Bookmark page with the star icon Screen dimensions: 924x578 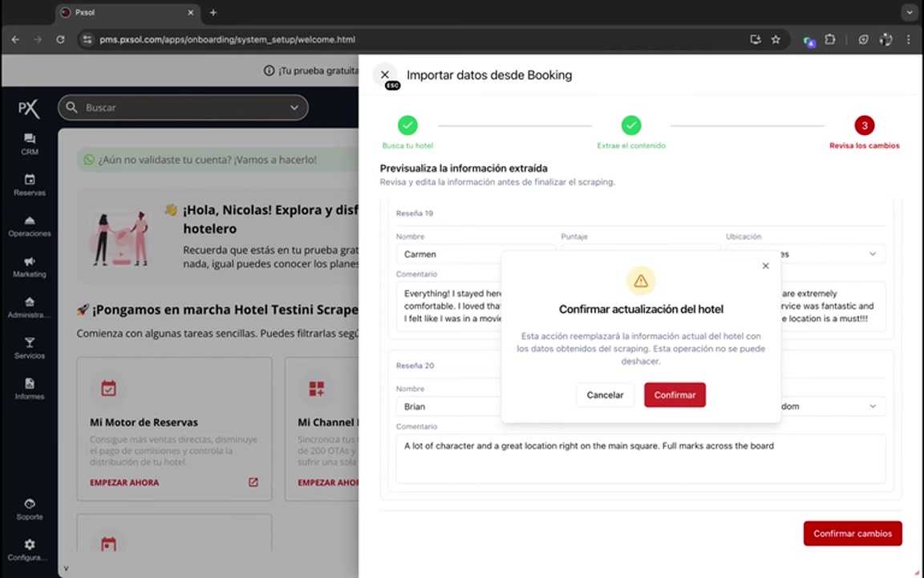click(776, 39)
